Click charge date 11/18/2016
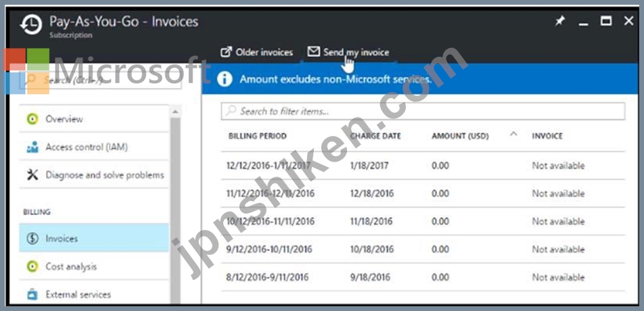 pyautogui.click(x=371, y=222)
